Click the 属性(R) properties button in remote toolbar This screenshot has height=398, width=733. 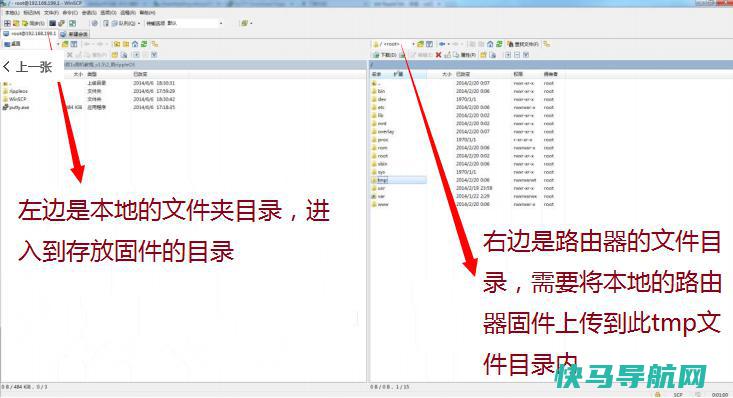[x=464, y=55]
